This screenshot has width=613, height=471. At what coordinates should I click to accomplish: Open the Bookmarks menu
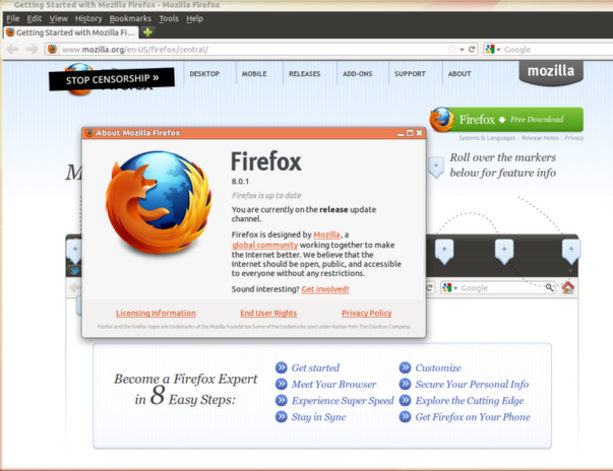click(x=130, y=18)
